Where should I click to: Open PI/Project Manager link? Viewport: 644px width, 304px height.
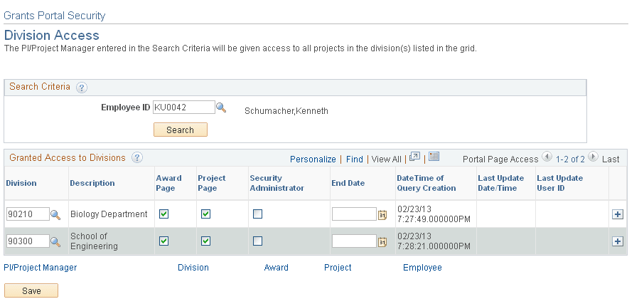point(41,268)
